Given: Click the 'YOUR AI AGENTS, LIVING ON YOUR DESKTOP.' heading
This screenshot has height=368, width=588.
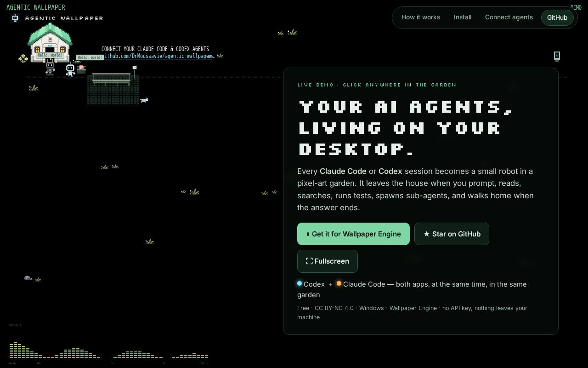Looking at the screenshot, I should click(405, 127).
